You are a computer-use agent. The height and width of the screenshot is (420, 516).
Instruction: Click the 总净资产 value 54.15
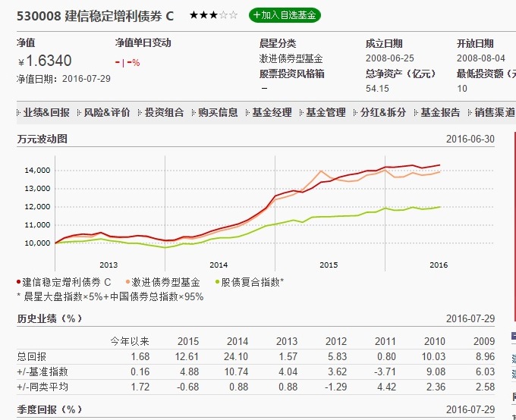coord(377,89)
